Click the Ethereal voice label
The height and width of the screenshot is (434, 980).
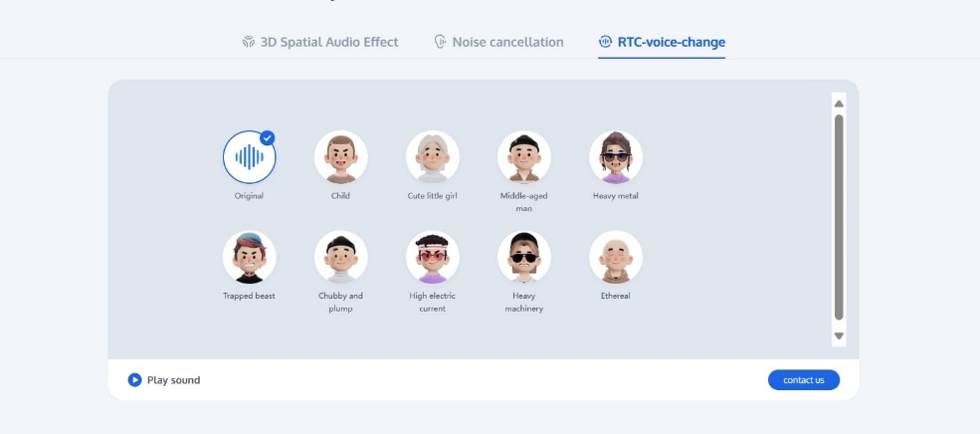tap(616, 296)
